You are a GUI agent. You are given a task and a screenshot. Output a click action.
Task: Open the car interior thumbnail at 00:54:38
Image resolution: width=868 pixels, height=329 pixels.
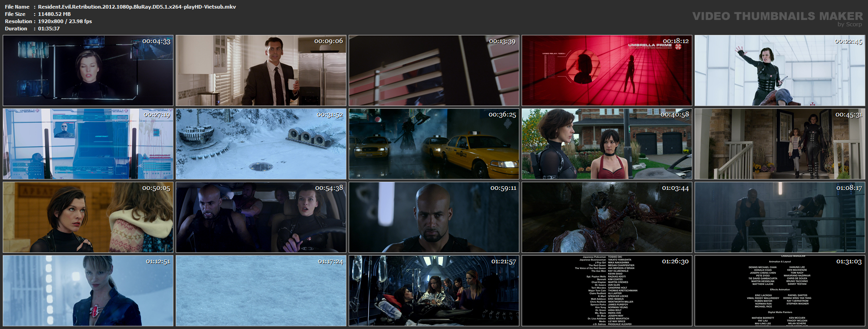[261, 218]
